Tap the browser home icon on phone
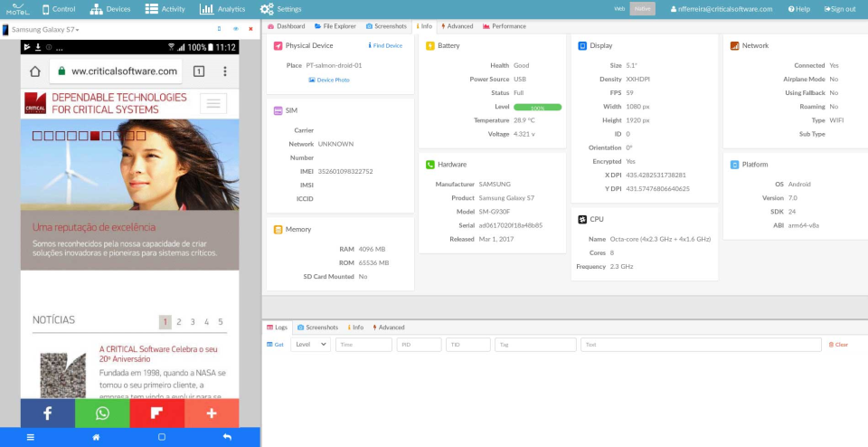The width and height of the screenshot is (868, 447). [x=35, y=71]
